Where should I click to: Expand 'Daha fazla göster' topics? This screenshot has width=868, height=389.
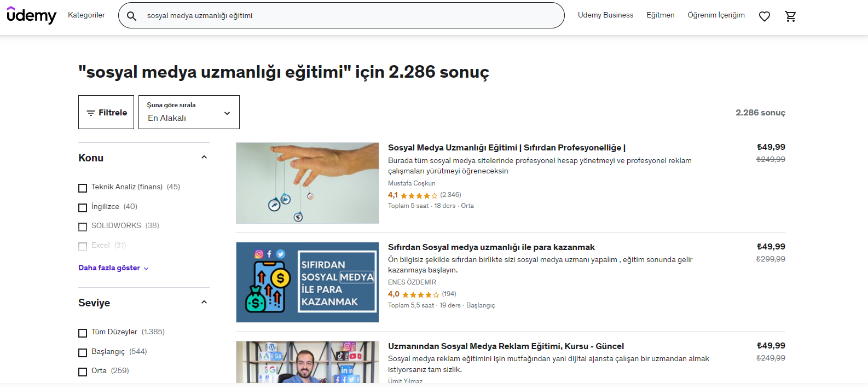[x=113, y=268]
